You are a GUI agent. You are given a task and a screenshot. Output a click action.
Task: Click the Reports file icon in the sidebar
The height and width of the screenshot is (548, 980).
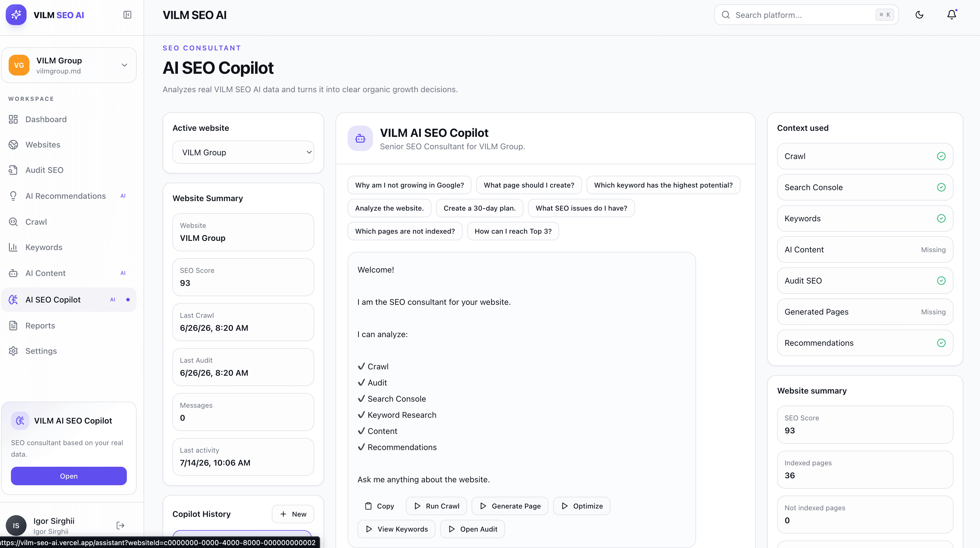(13, 326)
